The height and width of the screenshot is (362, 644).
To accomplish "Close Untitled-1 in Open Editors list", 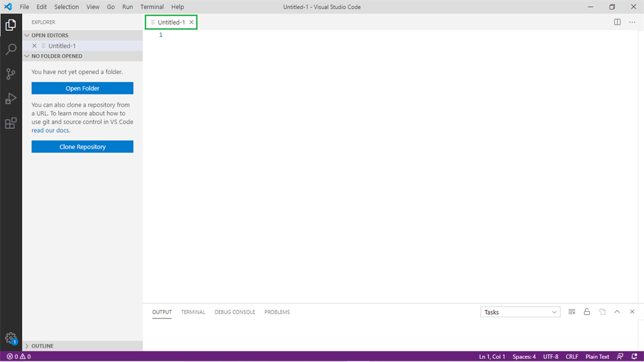I will (x=35, y=46).
